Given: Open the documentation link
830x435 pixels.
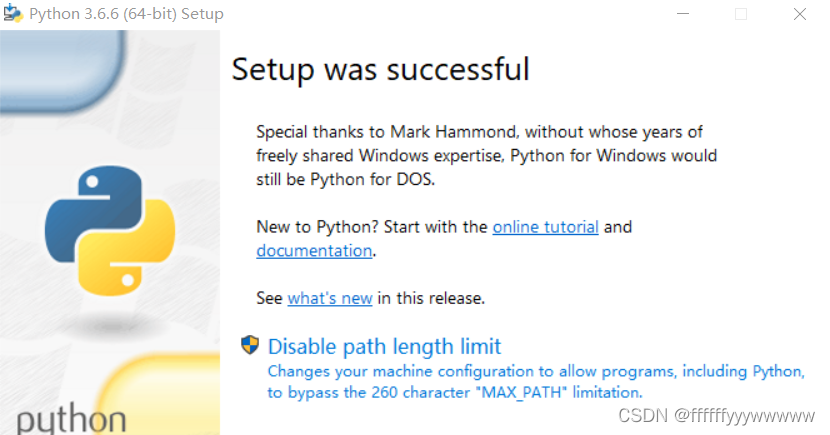Looking at the screenshot, I should pos(314,251).
